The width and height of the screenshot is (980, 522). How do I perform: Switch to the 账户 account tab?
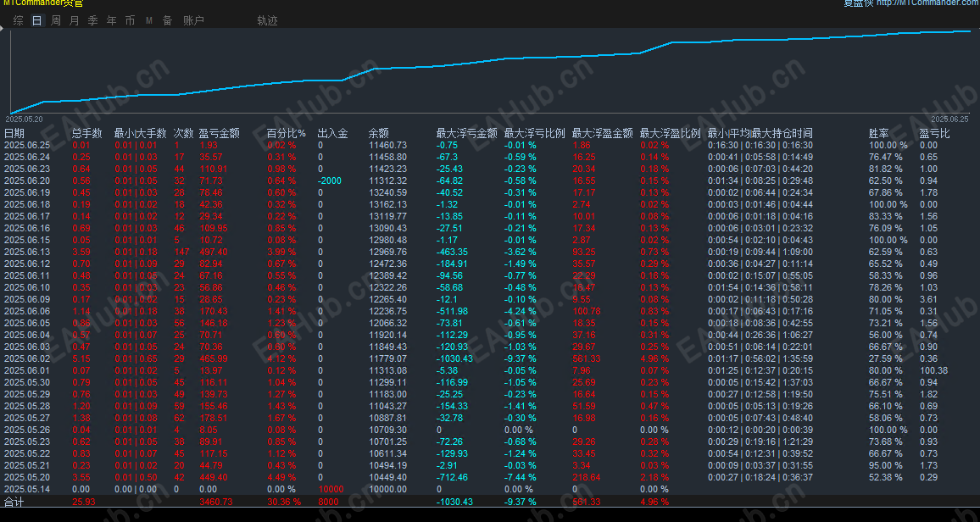click(194, 20)
